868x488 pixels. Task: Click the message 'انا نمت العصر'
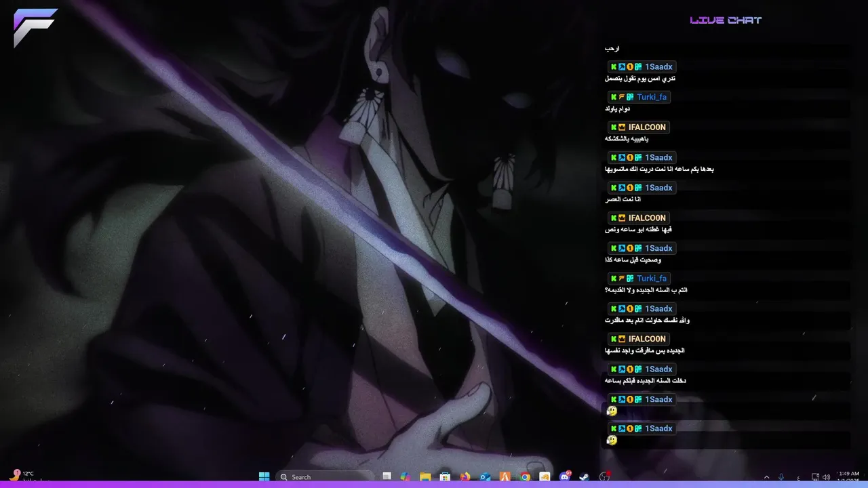tap(623, 199)
